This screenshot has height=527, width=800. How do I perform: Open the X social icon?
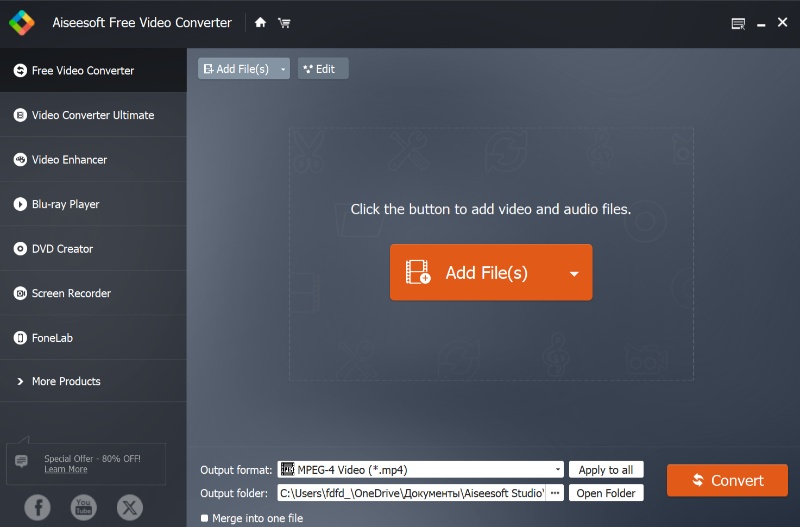coord(130,507)
